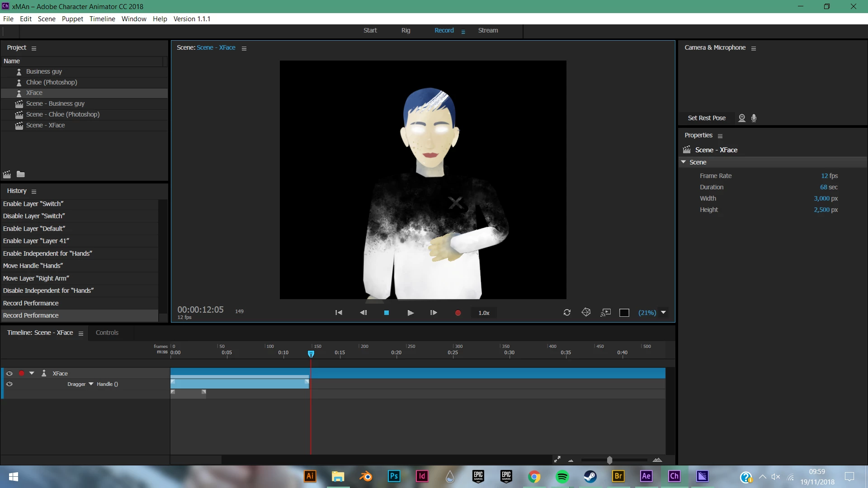Adjust the timeline zoom slider handle
Viewport: 868px width, 488px height.
pos(609,460)
